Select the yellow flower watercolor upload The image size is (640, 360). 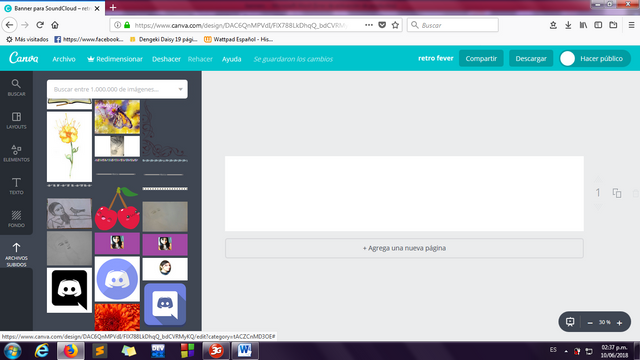click(69, 147)
